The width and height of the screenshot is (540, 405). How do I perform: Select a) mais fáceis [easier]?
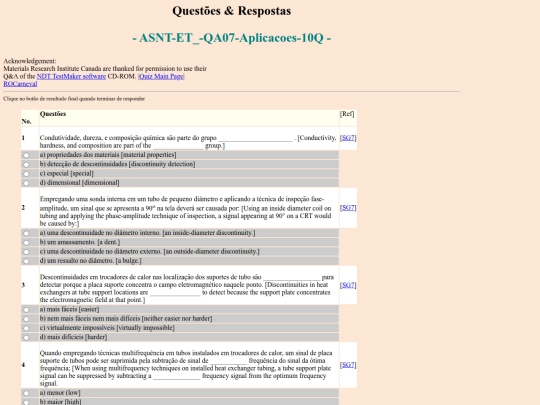[x=26, y=310]
